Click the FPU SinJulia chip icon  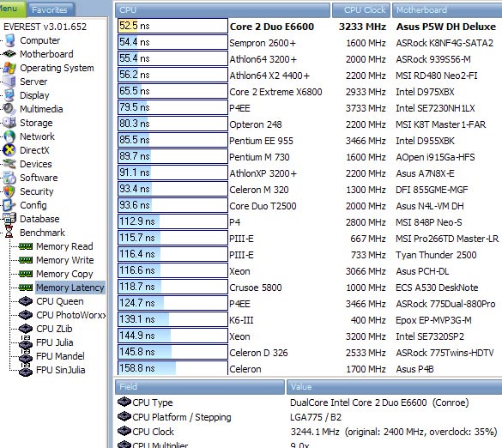point(26,370)
